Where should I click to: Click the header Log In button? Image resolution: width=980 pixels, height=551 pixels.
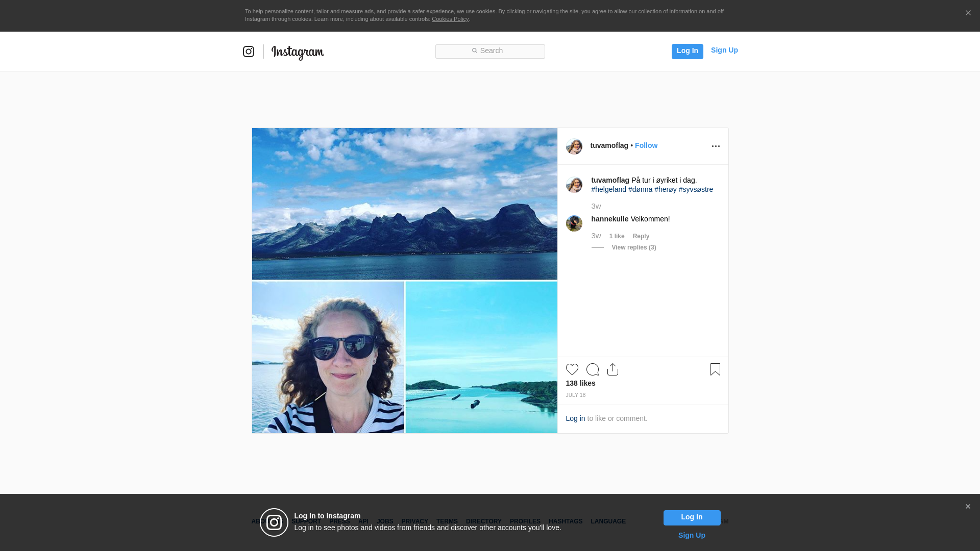pos(687,51)
